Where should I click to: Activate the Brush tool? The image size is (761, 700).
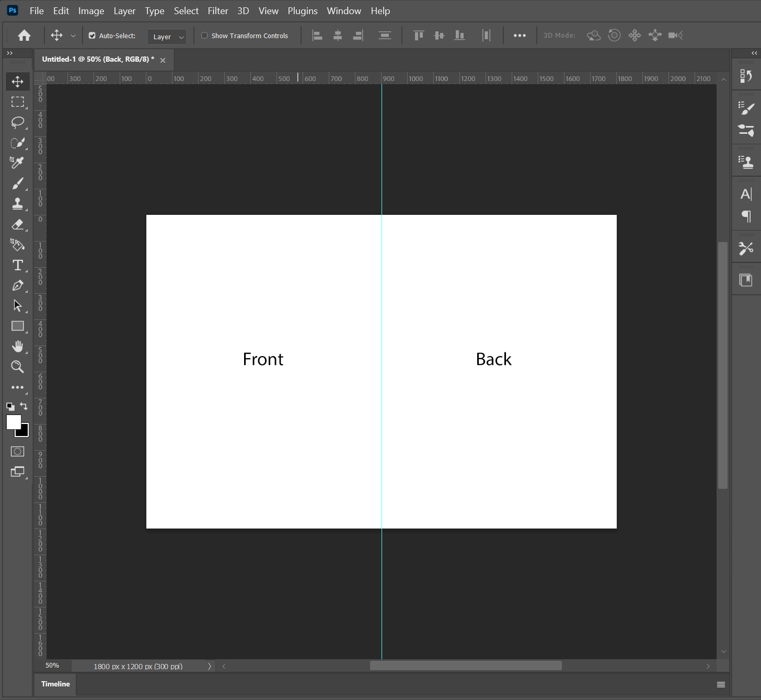[x=17, y=183]
